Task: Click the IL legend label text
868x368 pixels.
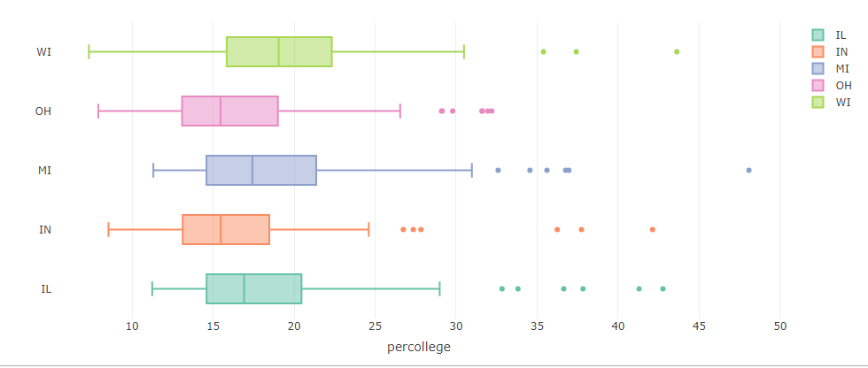Action: (841, 35)
